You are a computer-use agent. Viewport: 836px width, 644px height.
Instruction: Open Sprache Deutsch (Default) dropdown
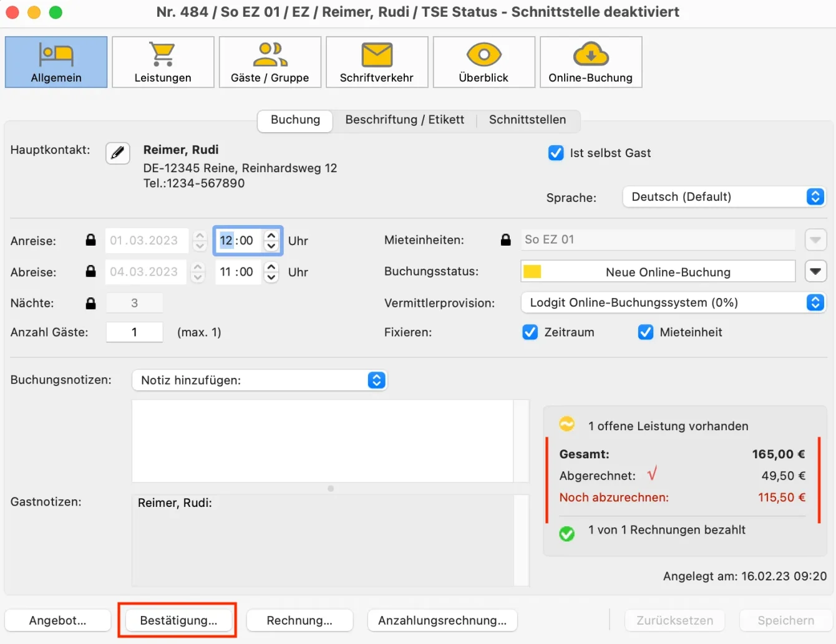click(724, 197)
